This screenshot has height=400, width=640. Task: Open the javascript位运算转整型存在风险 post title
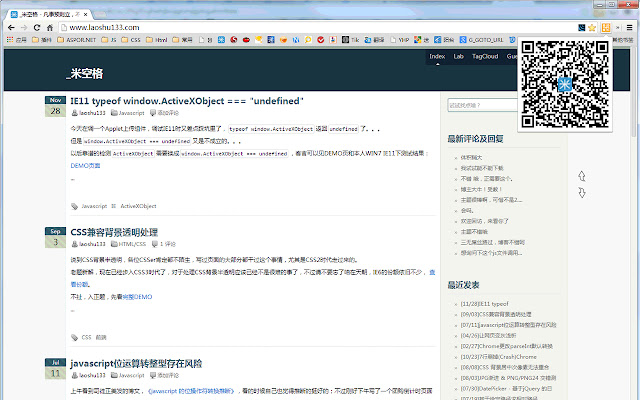coord(136,363)
